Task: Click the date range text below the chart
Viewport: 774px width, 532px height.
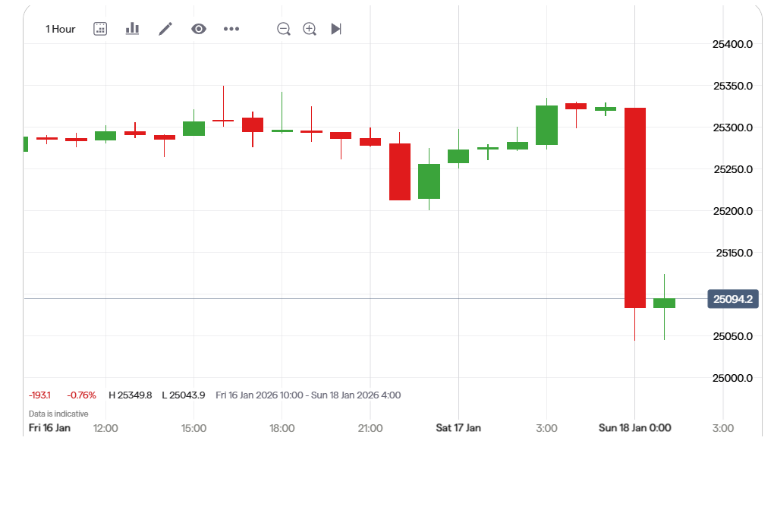Action: (308, 395)
